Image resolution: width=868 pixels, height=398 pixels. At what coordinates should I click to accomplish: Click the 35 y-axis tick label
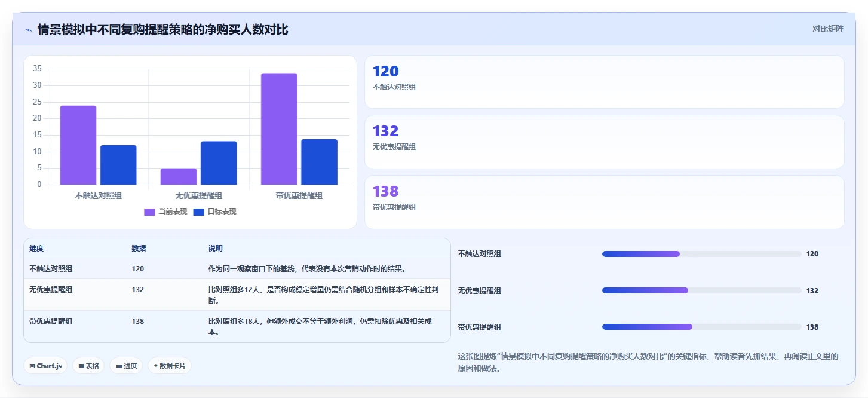[37, 69]
